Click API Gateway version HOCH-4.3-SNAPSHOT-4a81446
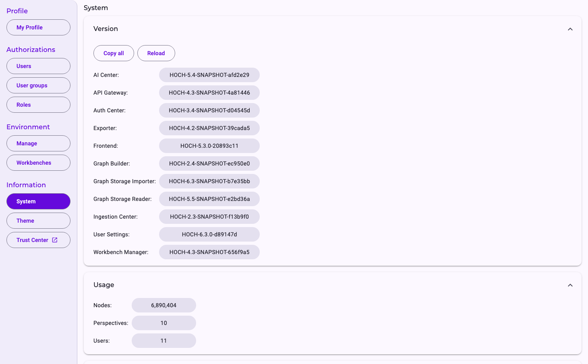The image size is (588, 364). (209, 93)
